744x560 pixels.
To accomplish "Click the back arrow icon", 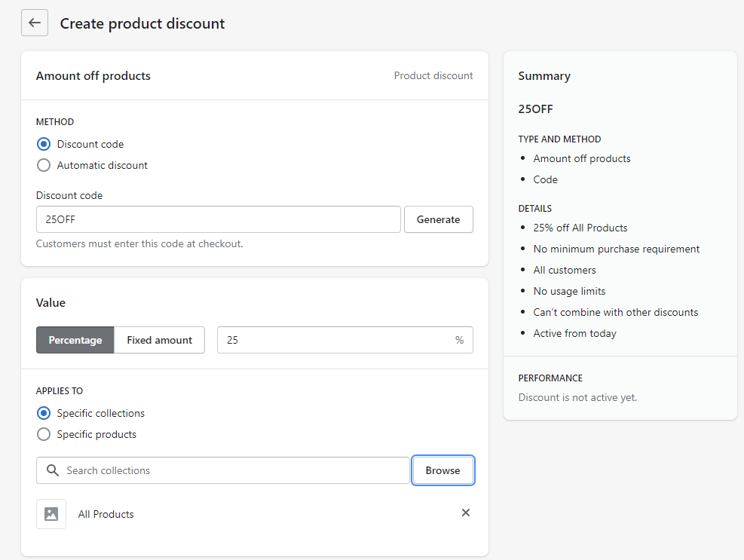I will (34, 23).
